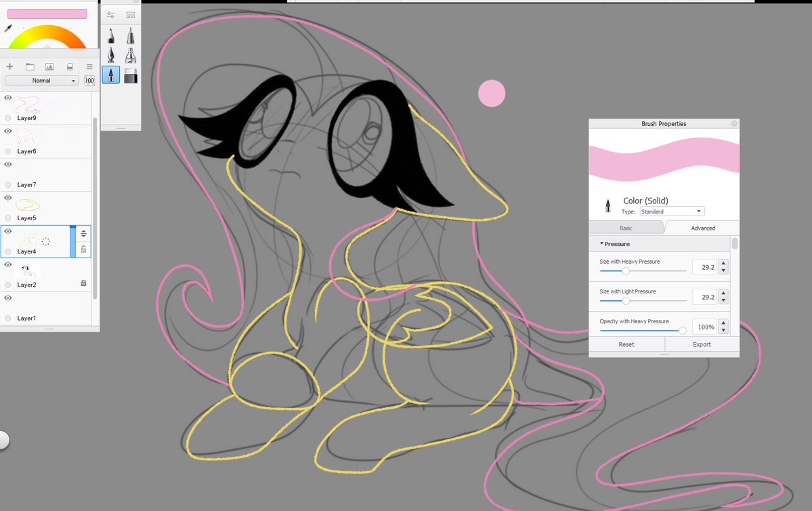Add a layer group folder

[30, 66]
